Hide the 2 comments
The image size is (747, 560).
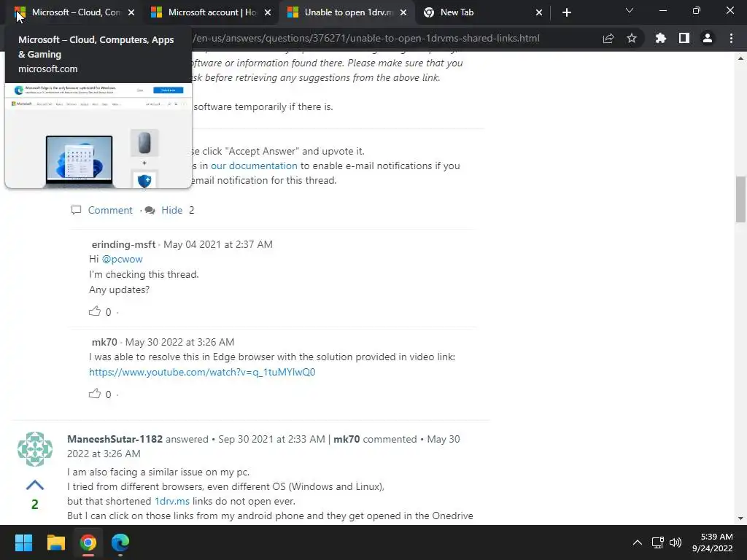click(x=172, y=210)
